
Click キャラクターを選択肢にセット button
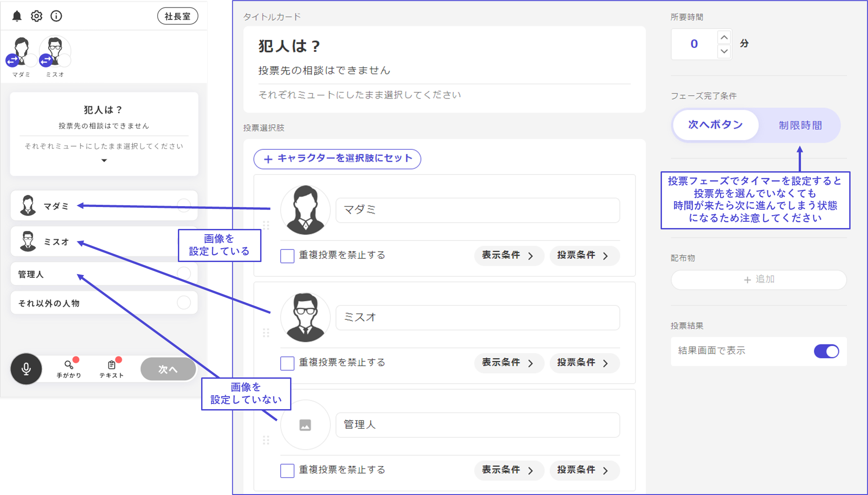[337, 159]
